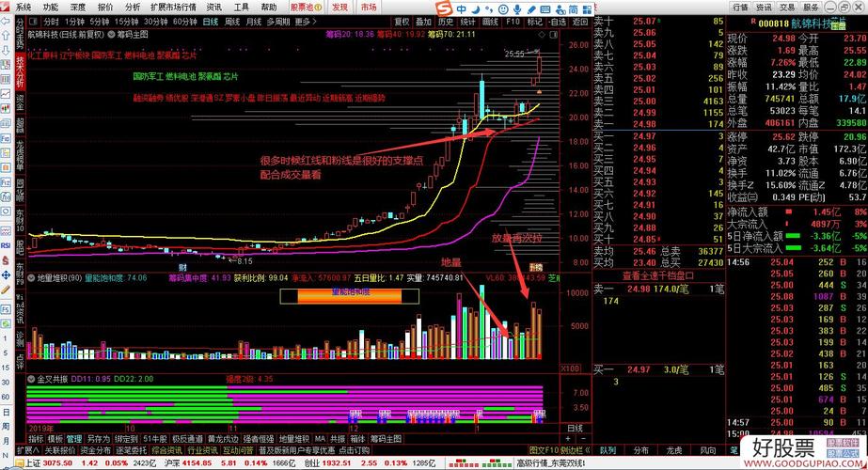Open F10 company info
The width and height of the screenshot is (868, 470).
click(x=513, y=22)
